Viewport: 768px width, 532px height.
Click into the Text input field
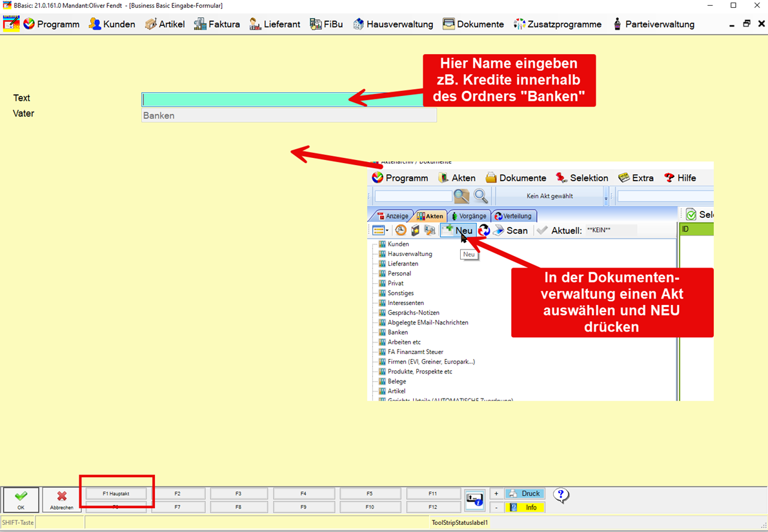(x=289, y=99)
